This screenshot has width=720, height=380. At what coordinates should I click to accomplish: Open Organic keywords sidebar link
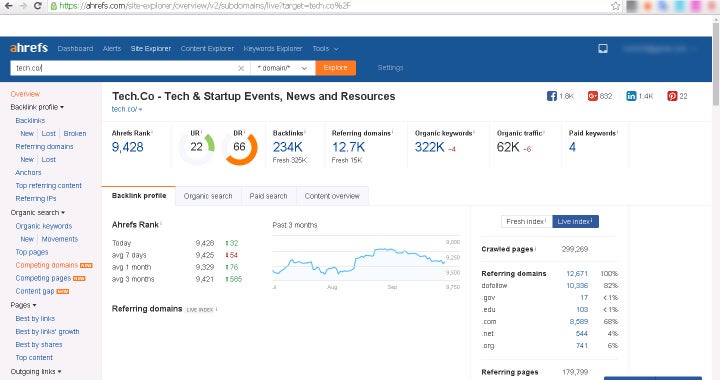(x=44, y=226)
